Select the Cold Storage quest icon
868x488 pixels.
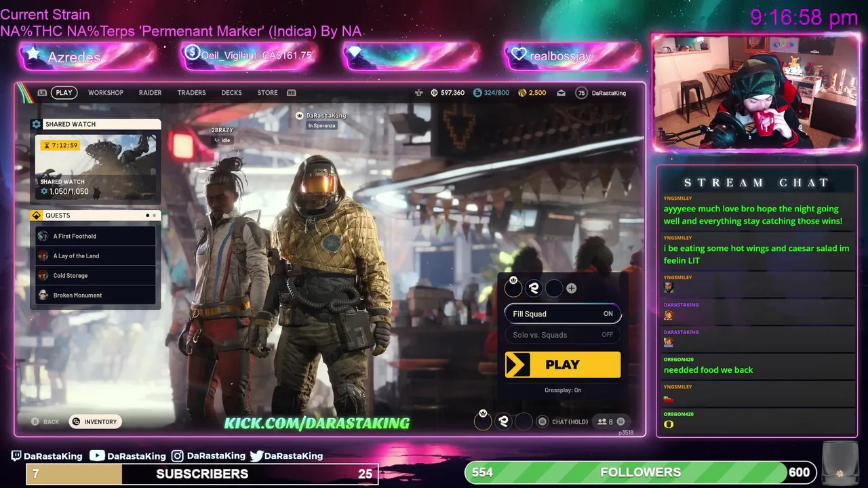pyautogui.click(x=43, y=275)
